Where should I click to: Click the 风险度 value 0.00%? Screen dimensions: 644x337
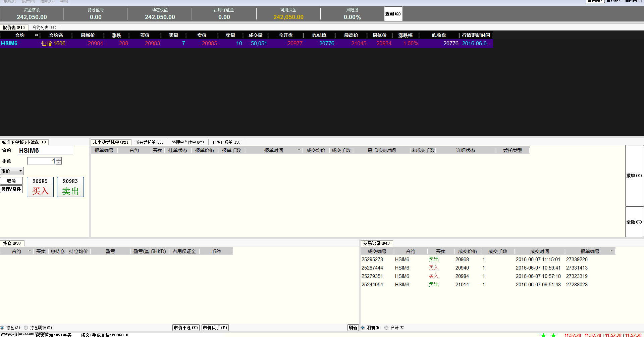[x=352, y=17]
